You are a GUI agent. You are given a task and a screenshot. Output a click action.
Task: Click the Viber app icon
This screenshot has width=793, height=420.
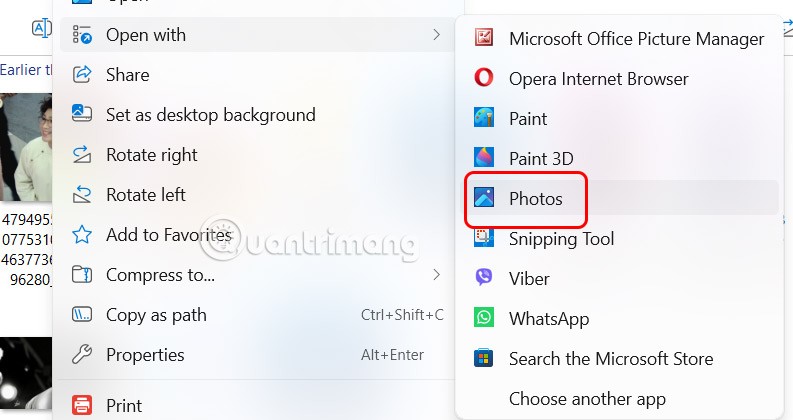point(484,278)
